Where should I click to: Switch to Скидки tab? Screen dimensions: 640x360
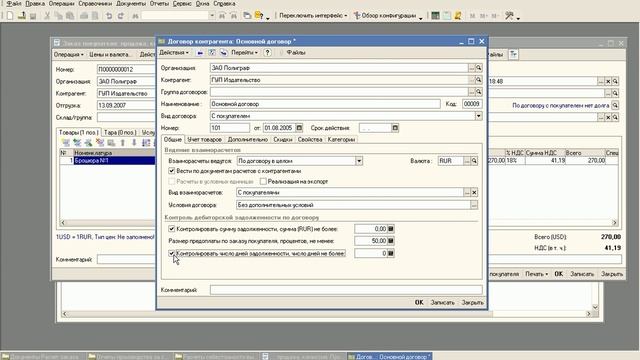pos(282,140)
